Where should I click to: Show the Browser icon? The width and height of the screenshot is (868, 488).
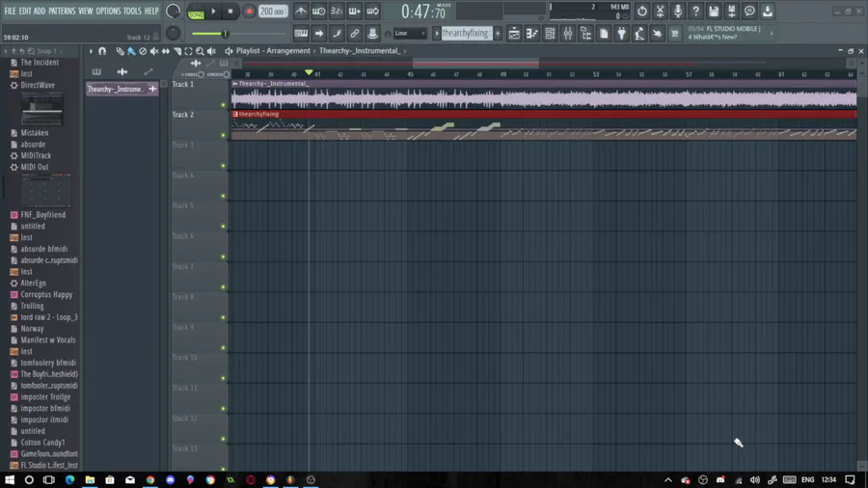[x=585, y=34]
